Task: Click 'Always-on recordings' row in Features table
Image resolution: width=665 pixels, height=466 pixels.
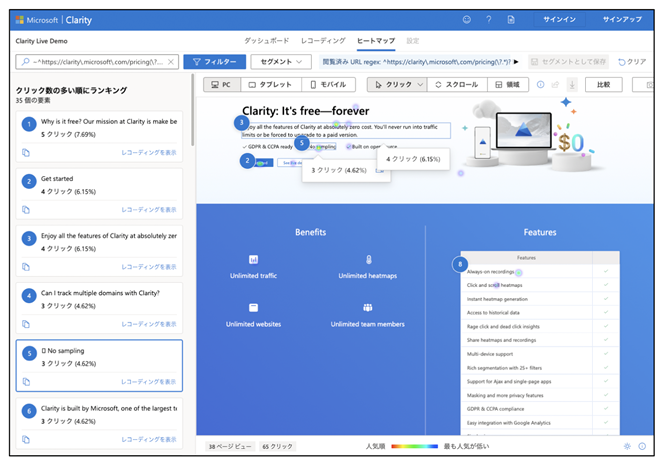Action: click(540, 272)
